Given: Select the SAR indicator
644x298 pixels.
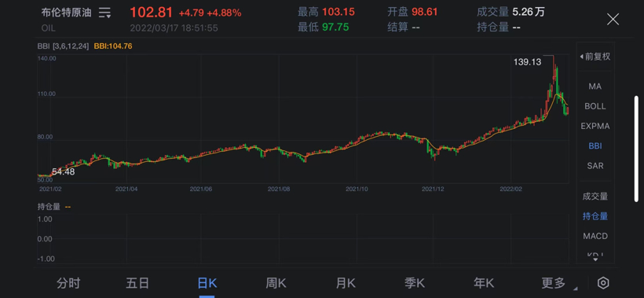Looking at the screenshot, I should pyautogui.click(x=595, y=166).
